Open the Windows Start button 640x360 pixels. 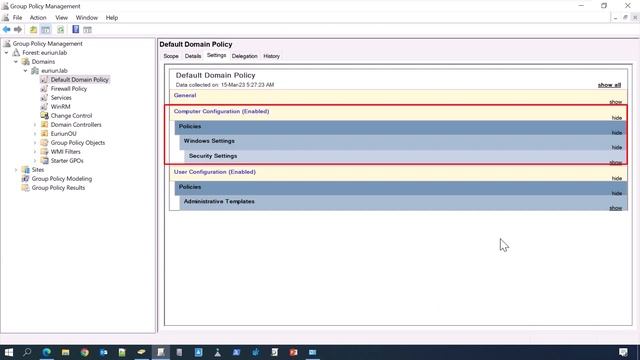click(x=8, y=352)
